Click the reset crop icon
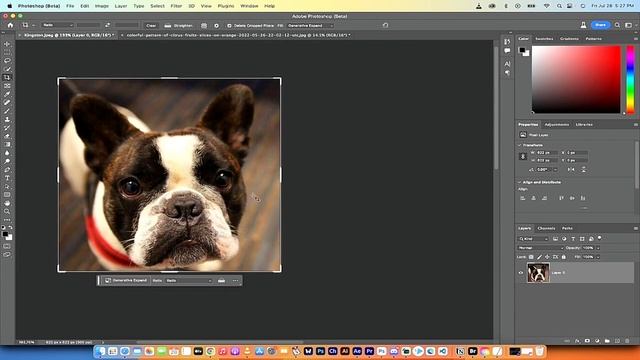This screenshot has width=640, height=360. coord(385,25)
